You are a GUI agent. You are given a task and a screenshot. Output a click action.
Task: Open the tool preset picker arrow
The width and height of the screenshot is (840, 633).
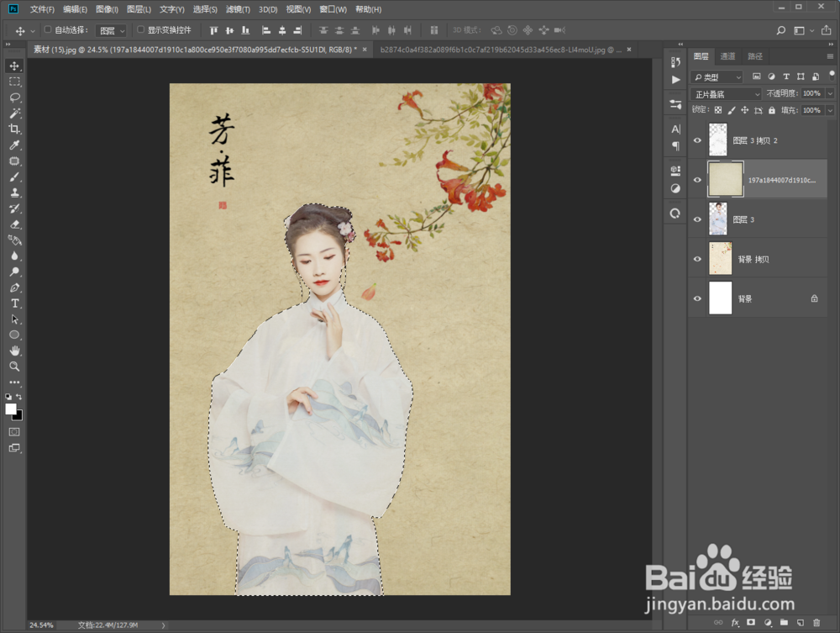[x=33, y=31]
